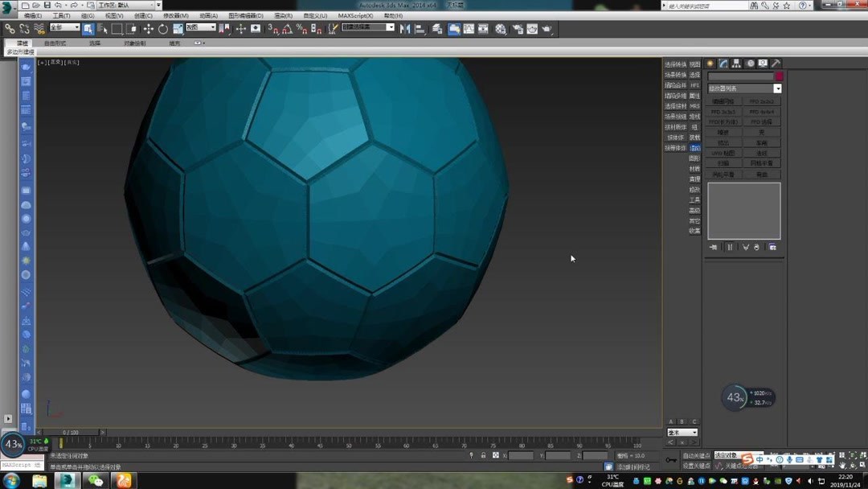868x489 pixels.
Task: Select the 选择并旋转 (Rotate) tool
Action: tap(162, 29)
